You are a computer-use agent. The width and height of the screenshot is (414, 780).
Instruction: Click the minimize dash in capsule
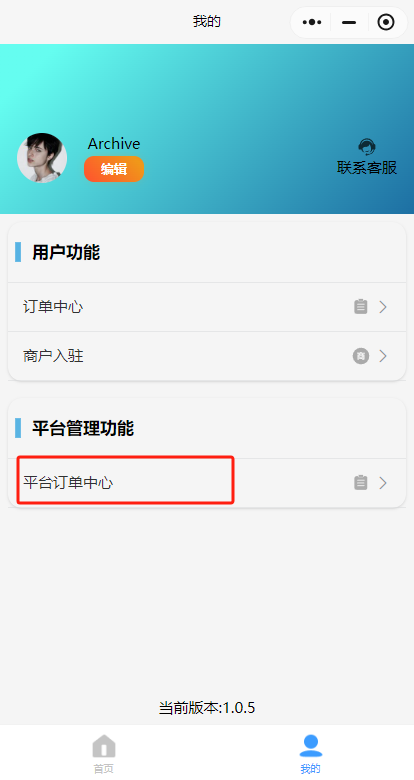click(x=349, y=22)
